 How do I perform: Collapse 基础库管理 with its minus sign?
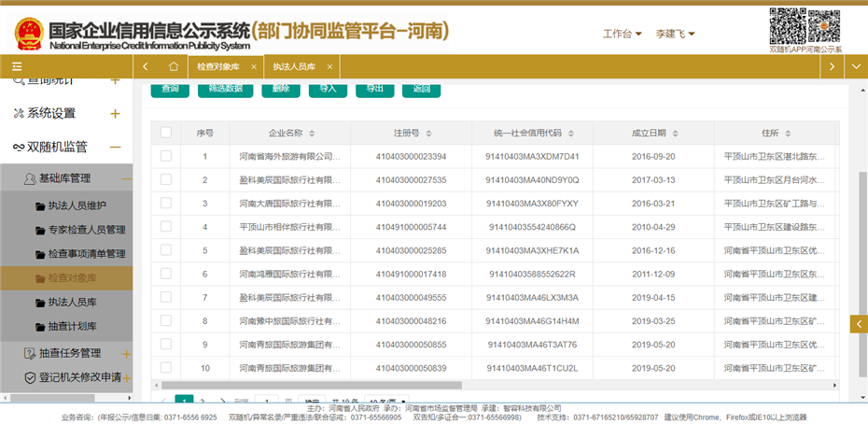[127, 178]
